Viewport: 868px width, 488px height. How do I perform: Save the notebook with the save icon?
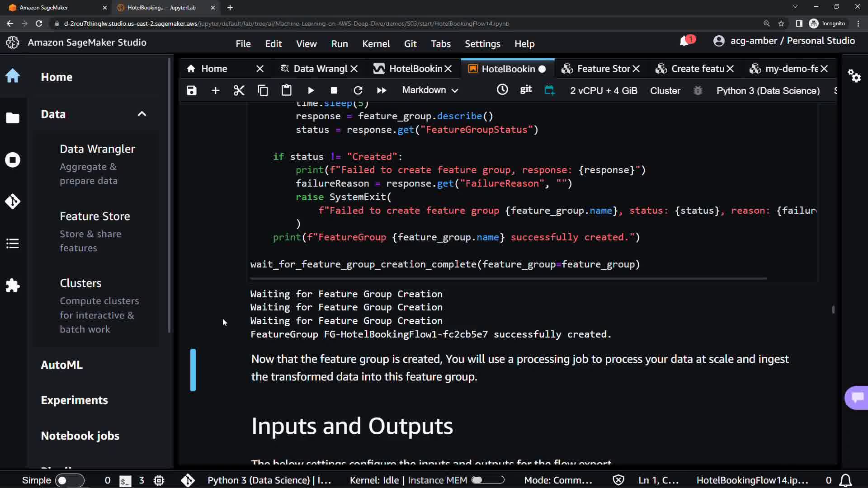[192, 90]
